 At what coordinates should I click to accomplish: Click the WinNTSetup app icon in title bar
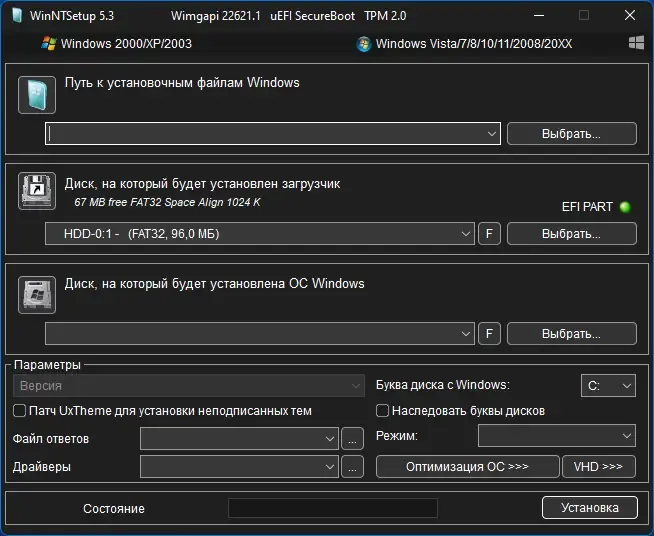pyautogui.click(x=17, y=15)
